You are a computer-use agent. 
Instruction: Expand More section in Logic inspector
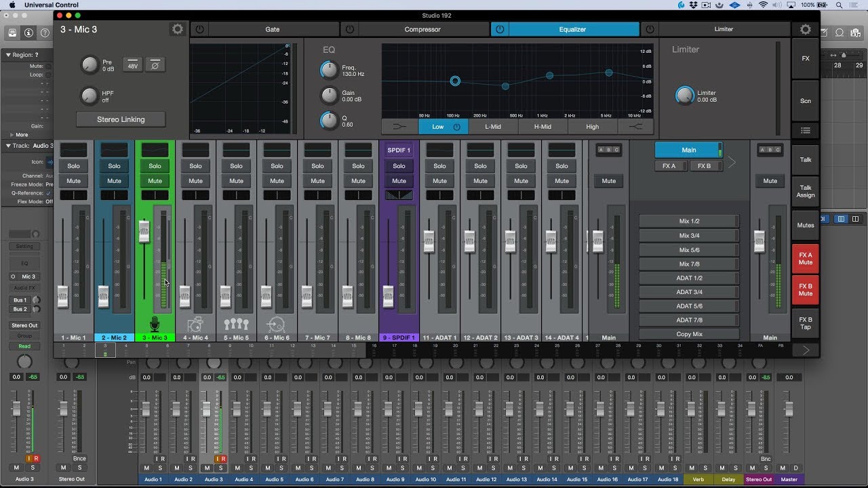(12, 135)
